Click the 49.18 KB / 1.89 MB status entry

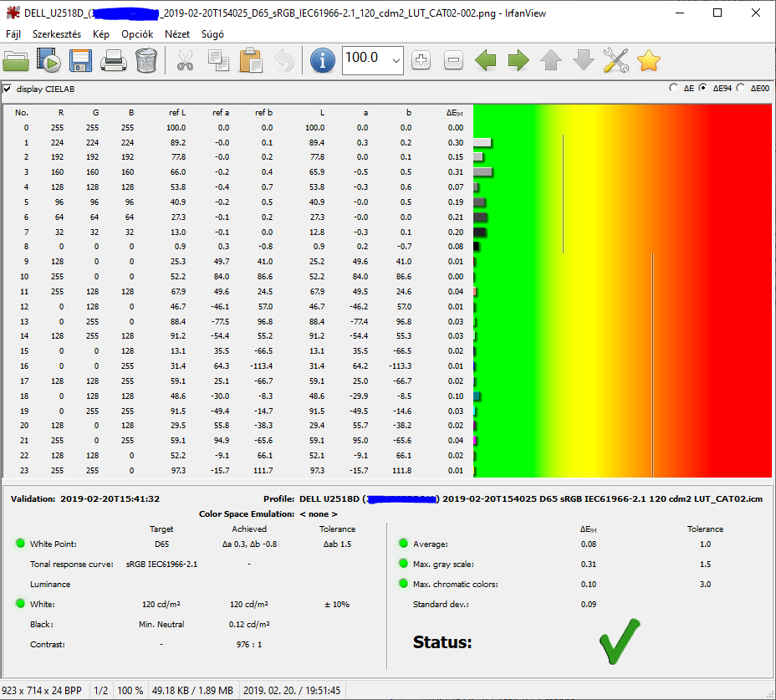click(x=192, y=691)
